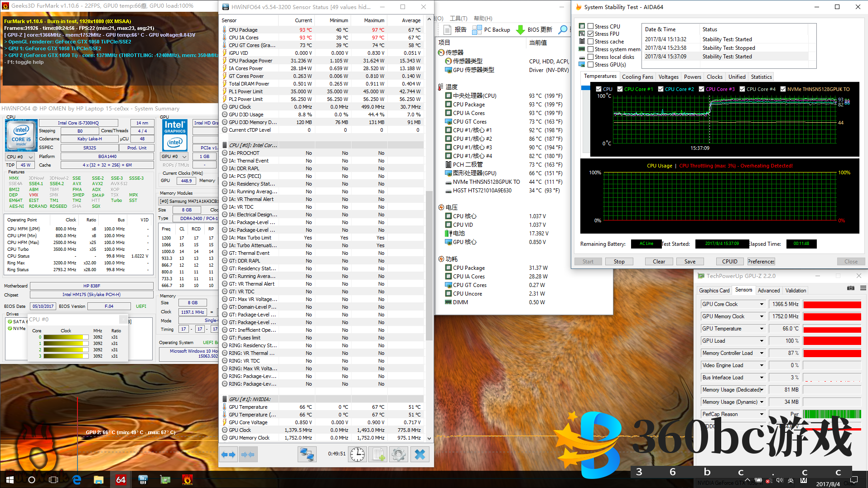
Task: Click the blue X close sensors icon
Action: coord(420,454)
